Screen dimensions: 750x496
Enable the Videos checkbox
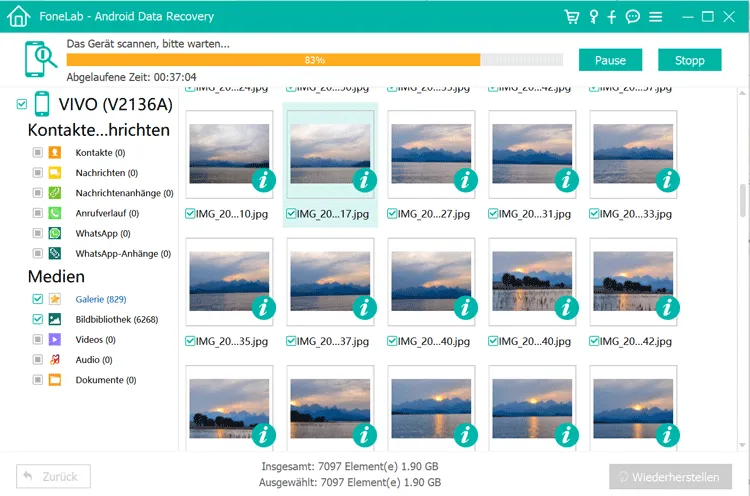(38, 339)
